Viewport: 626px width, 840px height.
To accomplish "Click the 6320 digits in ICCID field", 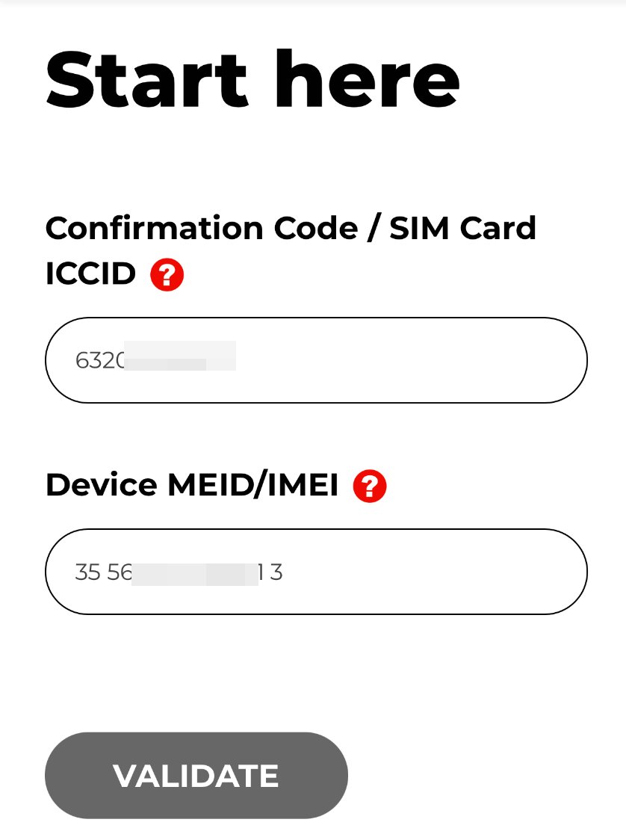I will (x=100, y=360).
